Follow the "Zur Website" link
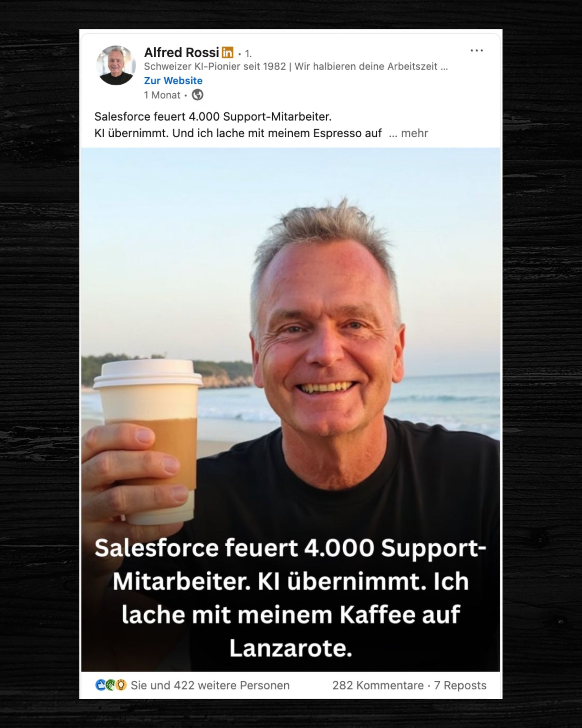Image resolution: width=582 pixels, height=728 pixels. tap(173, 81)
